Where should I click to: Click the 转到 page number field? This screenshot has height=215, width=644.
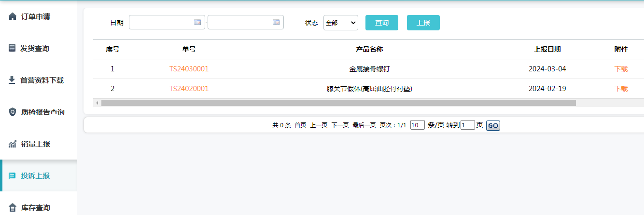click(468, 125)
